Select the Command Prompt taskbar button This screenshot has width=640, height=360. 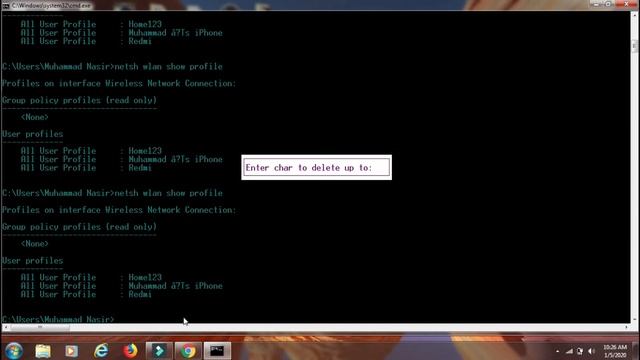click(x=217, y=351)
